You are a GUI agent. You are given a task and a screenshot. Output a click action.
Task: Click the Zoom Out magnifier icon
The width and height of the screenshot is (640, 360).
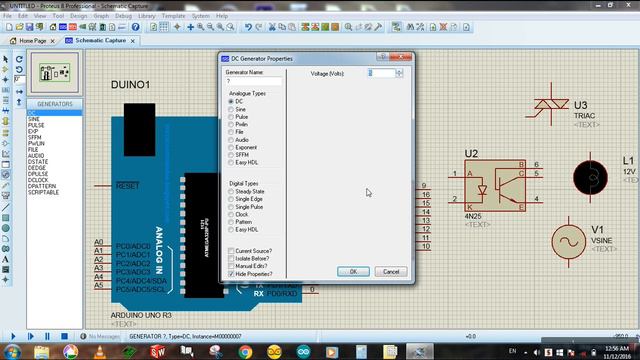point(210,27)
